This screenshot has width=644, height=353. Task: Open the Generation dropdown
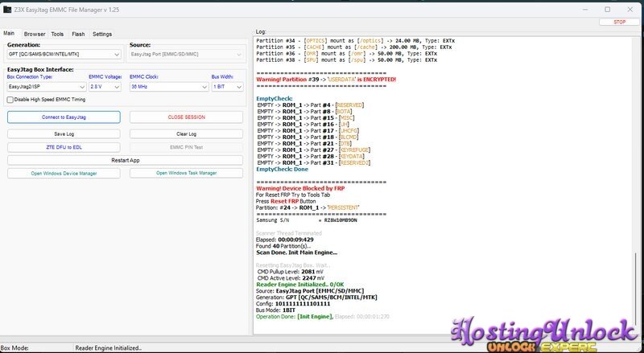coord(64,55)
